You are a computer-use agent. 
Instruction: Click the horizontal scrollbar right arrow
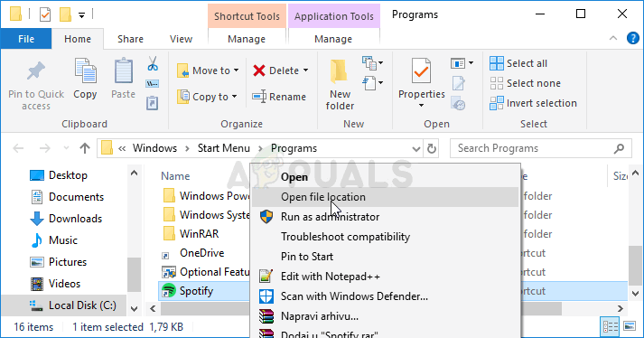[621, 308]
